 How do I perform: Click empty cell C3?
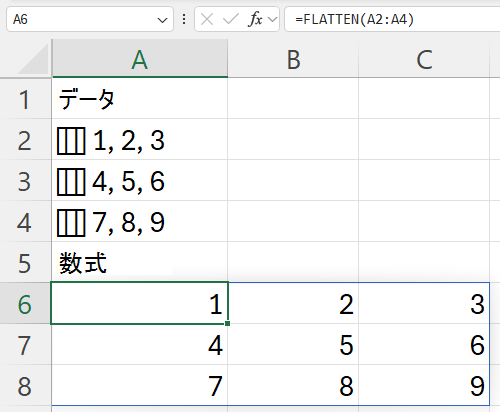click(424, 181)
